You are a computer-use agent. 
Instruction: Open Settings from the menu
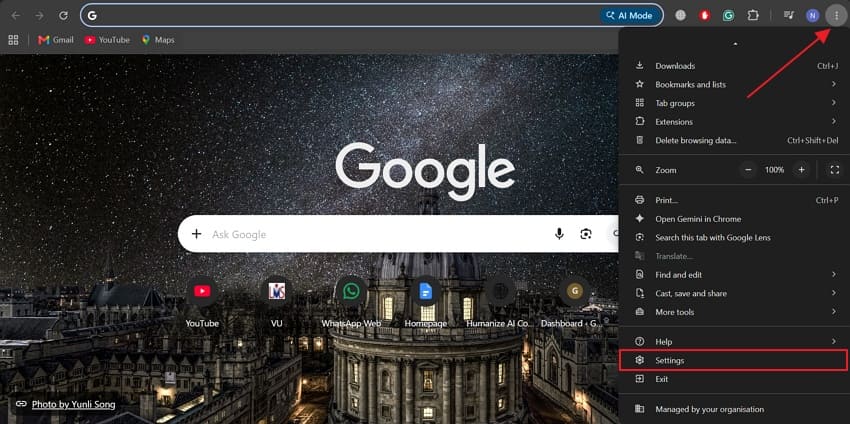click(x=735, y=361)
